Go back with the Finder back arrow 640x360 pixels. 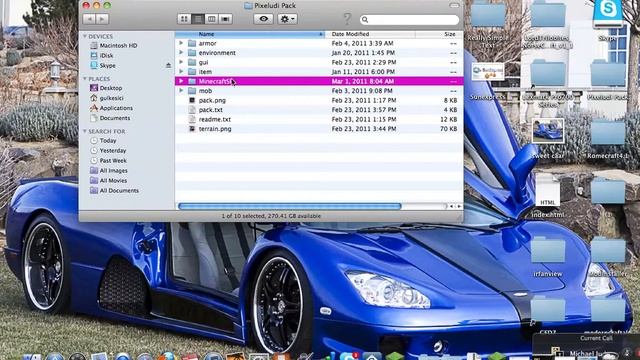(x=89, y=19)
